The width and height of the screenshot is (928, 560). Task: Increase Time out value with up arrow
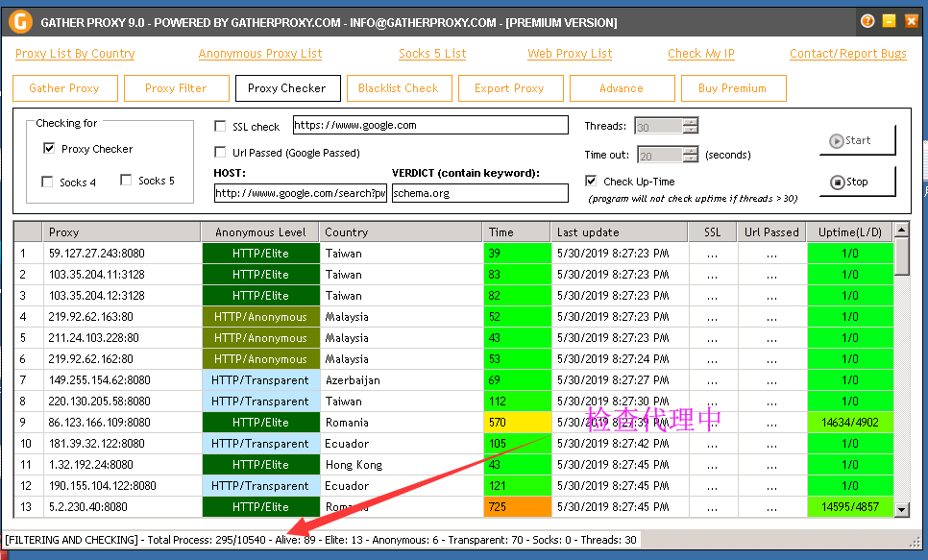pyautogui.click(x=690, y=151)
